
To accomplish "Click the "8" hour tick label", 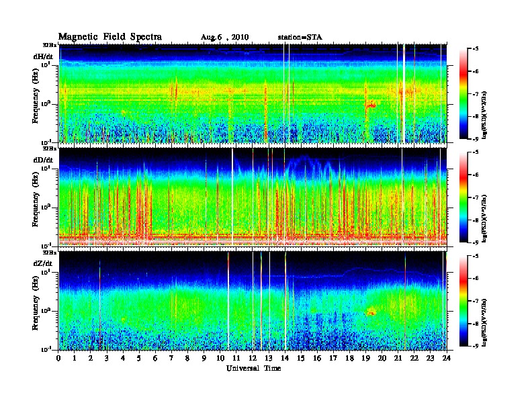I will (x=187, y=359).
